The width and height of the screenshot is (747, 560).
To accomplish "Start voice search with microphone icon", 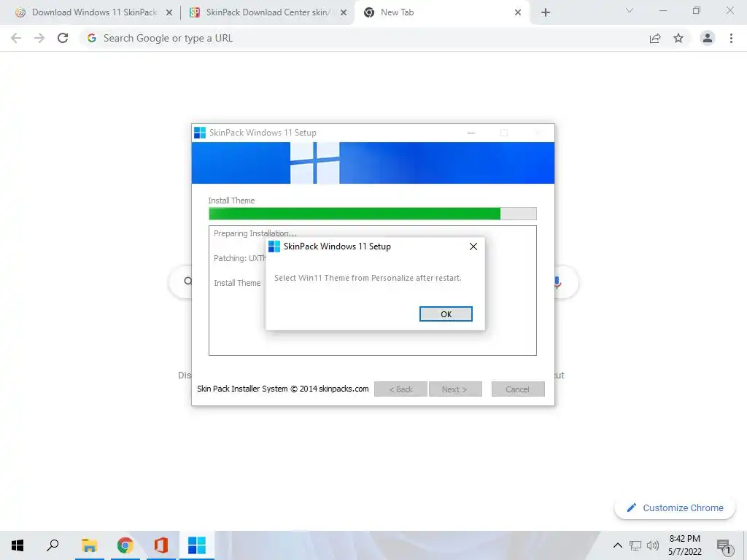I will coord(557,282).
